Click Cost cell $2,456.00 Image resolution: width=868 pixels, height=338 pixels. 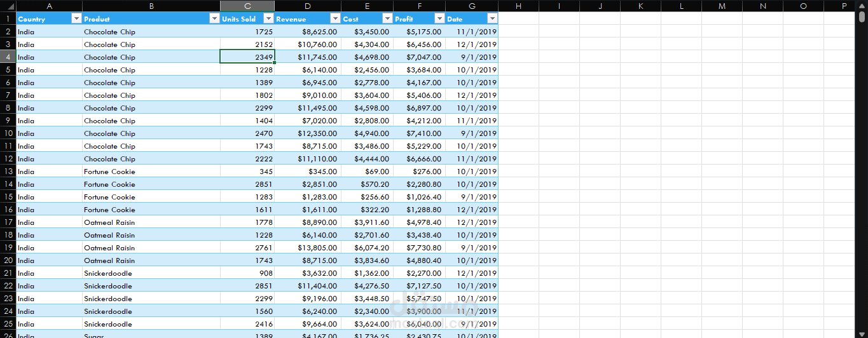367,69
